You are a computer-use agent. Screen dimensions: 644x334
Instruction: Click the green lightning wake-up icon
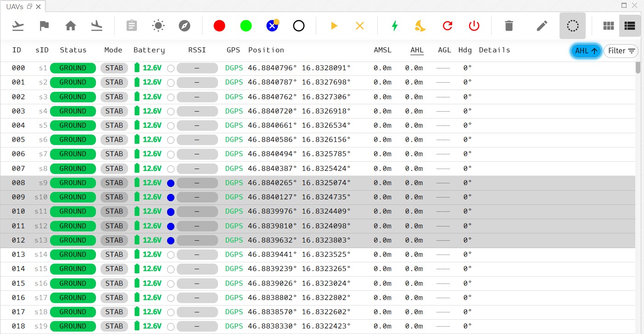394,26
